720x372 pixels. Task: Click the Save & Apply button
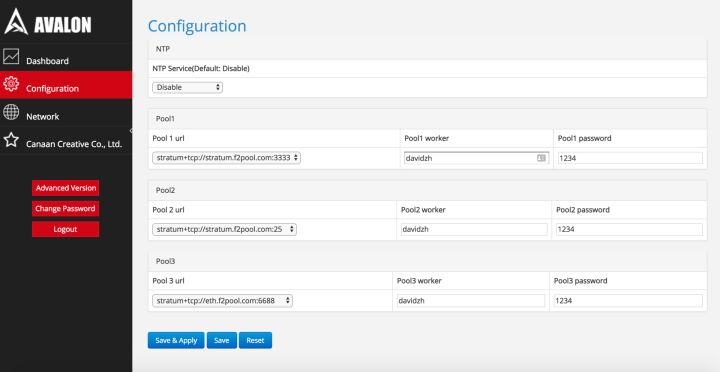pos(176,340)
